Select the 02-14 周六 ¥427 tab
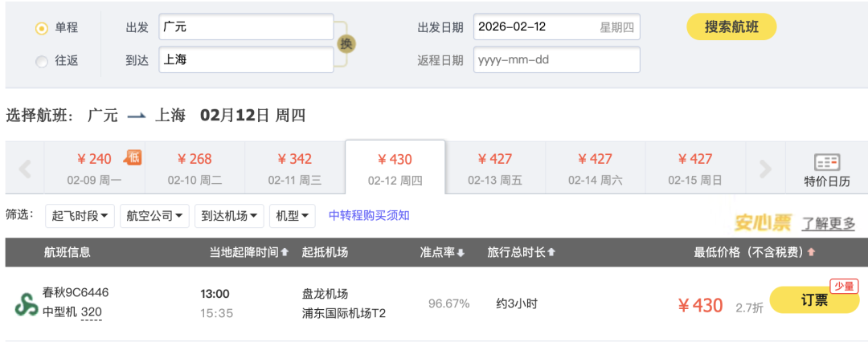868x342 pixels. pyautogui.click(x=595, y=169)
